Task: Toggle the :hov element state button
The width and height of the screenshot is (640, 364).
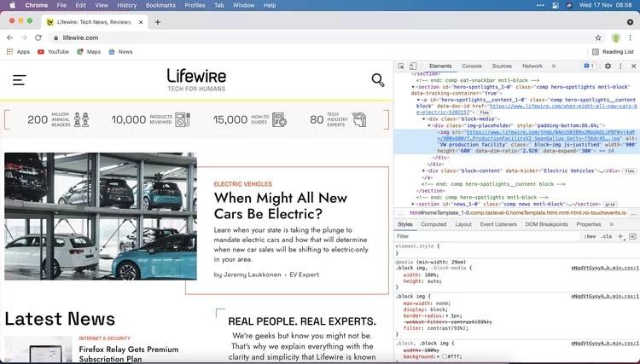Action: pyautogui.click(x=590, y=236)
